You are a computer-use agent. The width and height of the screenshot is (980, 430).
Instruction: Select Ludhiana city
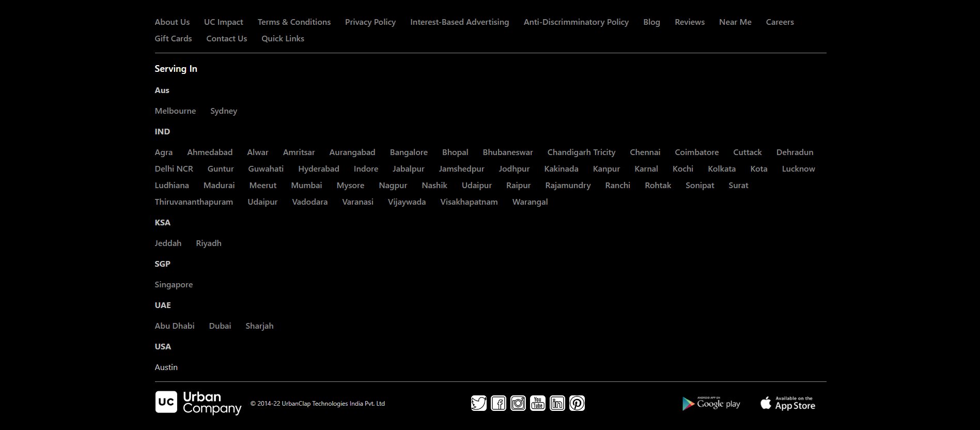pos(172,186)
